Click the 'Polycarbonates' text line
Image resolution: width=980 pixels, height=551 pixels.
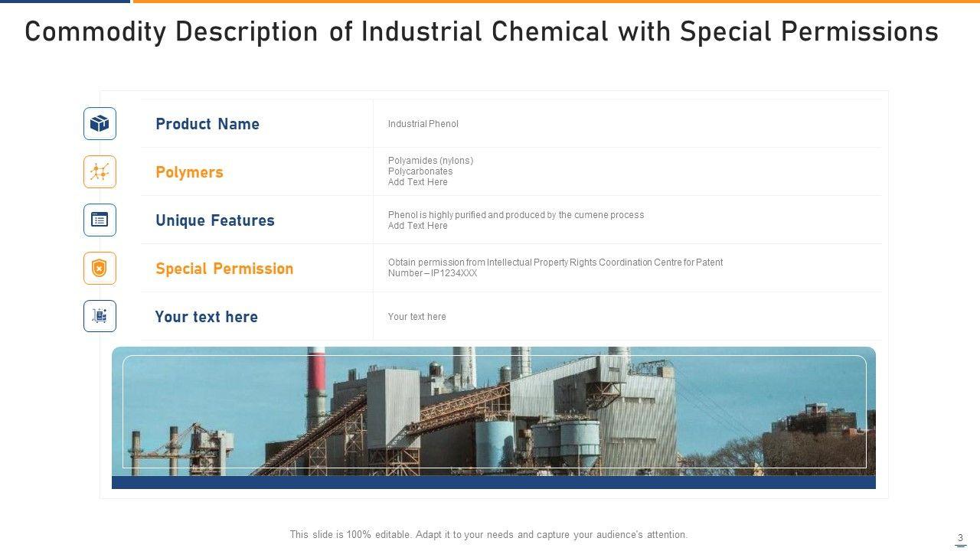click(420, 171)
